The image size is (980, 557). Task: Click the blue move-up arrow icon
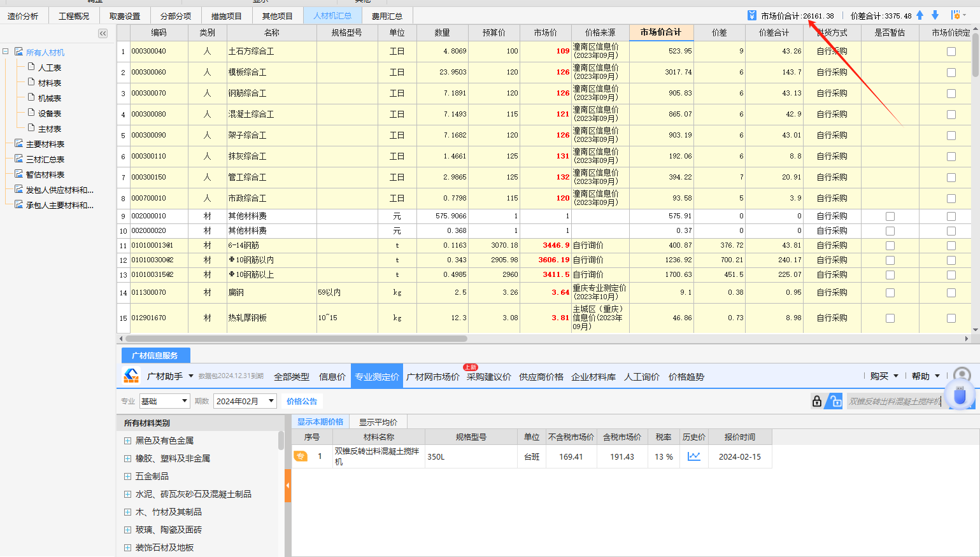pyautogui.click(x=920, y=15)
